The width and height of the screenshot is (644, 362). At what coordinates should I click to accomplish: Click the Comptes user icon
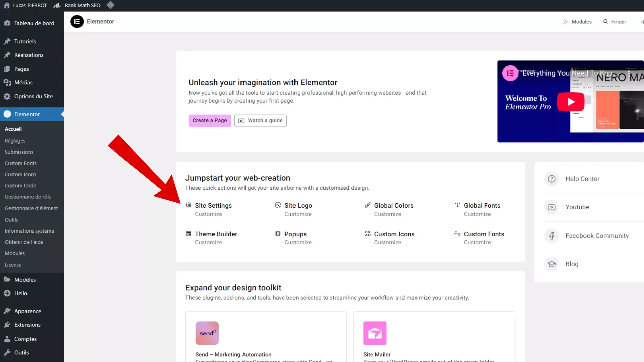click(x=7, y=339)
